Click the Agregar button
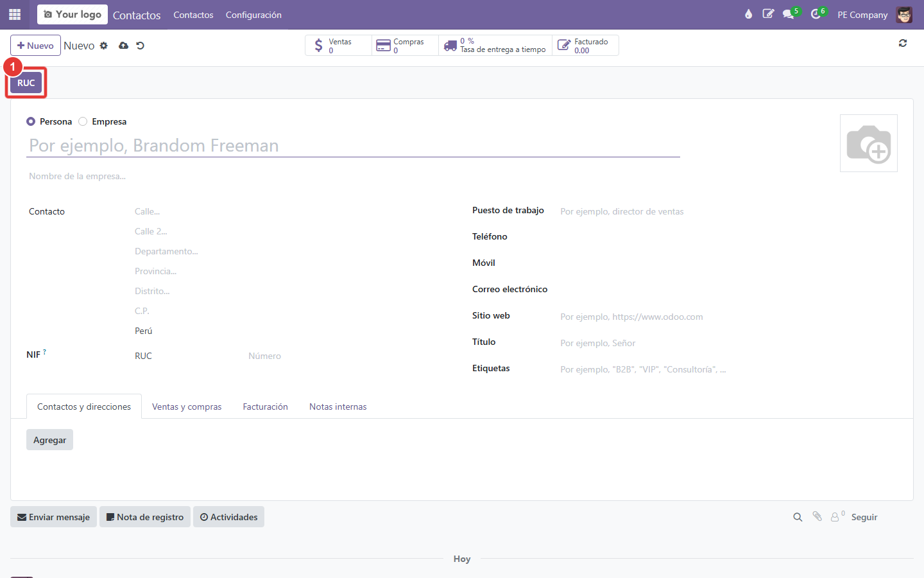 coord(49,440)
